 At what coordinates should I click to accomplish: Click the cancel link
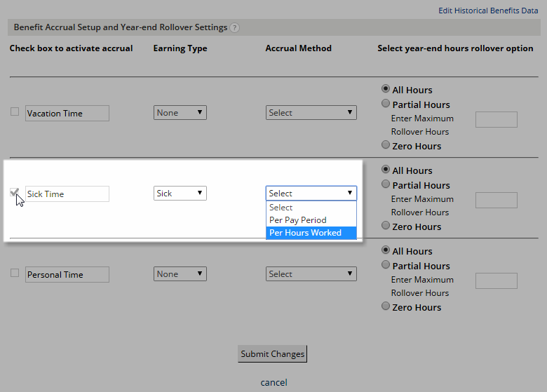tap(273, 383)
